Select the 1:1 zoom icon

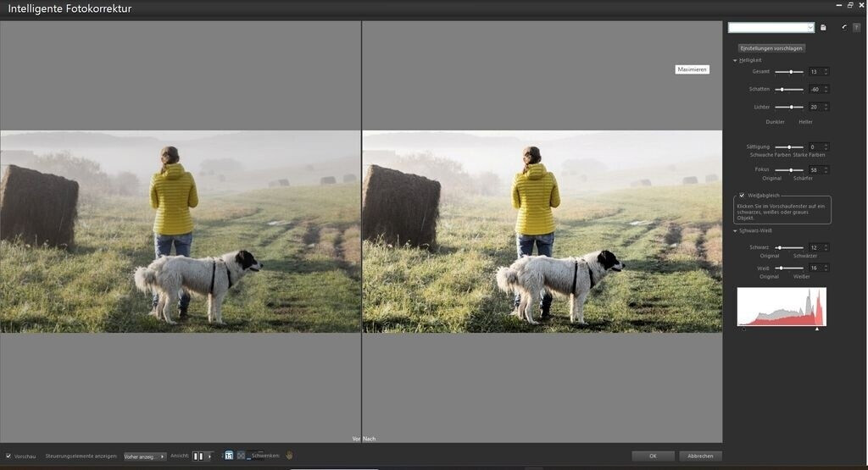click(x=229, y=456)
